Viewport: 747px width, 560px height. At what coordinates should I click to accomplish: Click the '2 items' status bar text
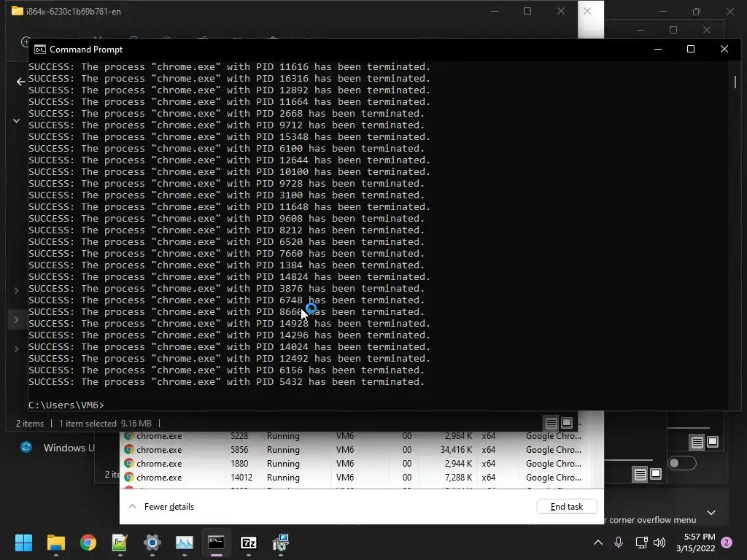click(29, 424)
